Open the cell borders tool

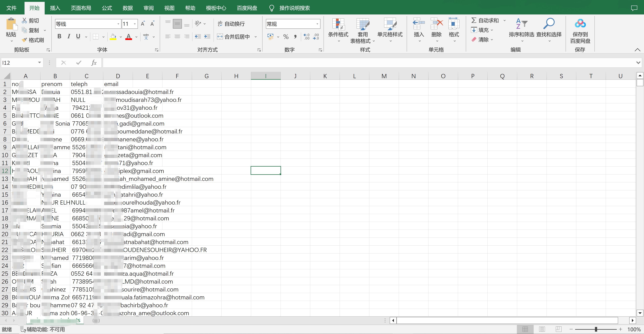(96, 37)
